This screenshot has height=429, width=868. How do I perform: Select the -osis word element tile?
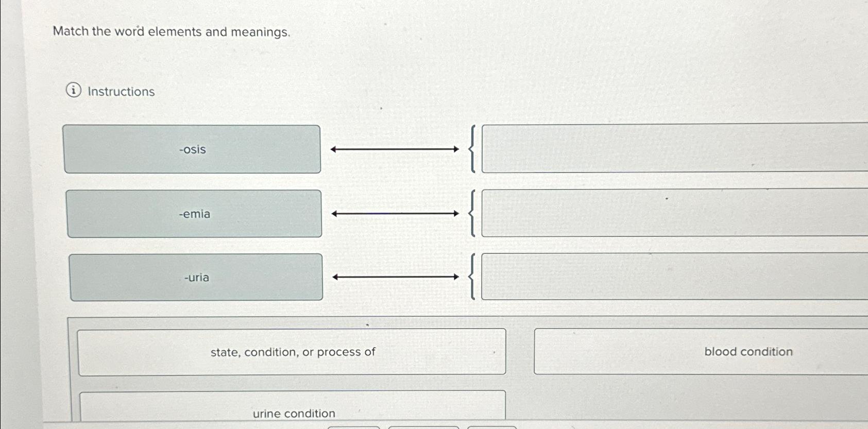tap(193, 149)
